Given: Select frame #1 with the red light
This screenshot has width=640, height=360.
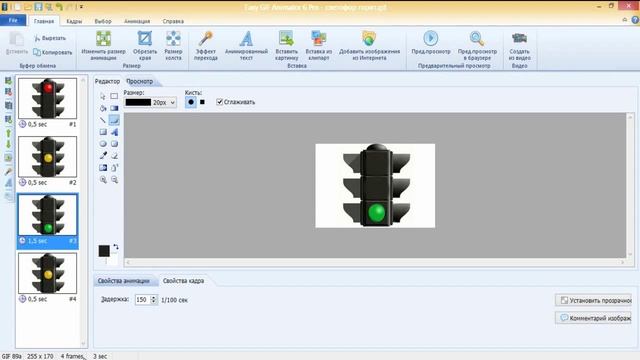Looking at the screenshot, I should 47,98.
